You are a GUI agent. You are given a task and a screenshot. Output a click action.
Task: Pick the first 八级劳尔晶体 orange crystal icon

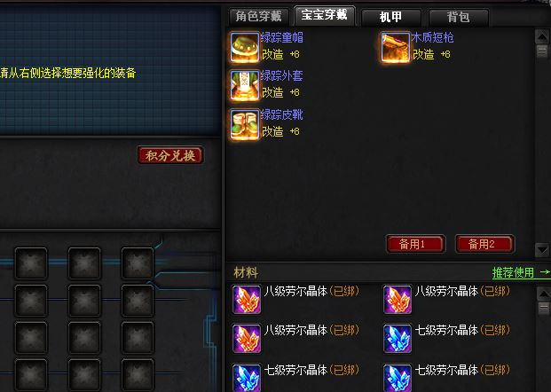247,300
